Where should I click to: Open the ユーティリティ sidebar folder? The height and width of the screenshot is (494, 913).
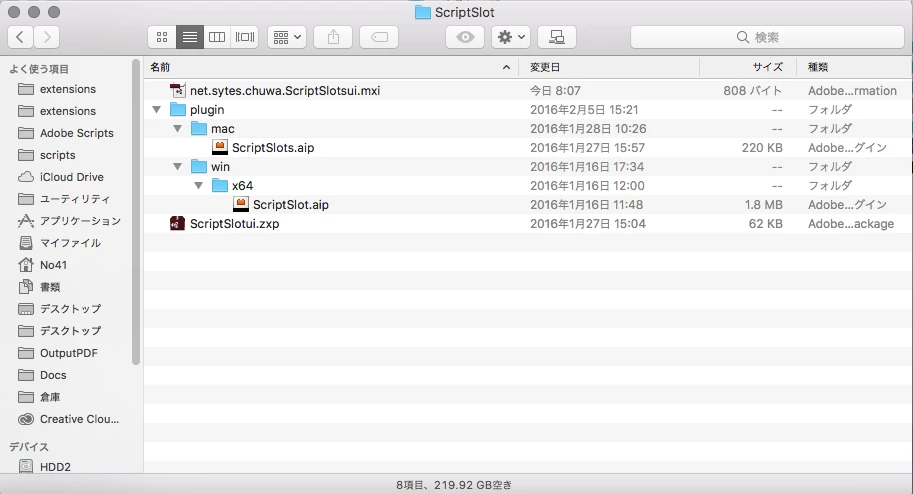(x=74, y=199)
